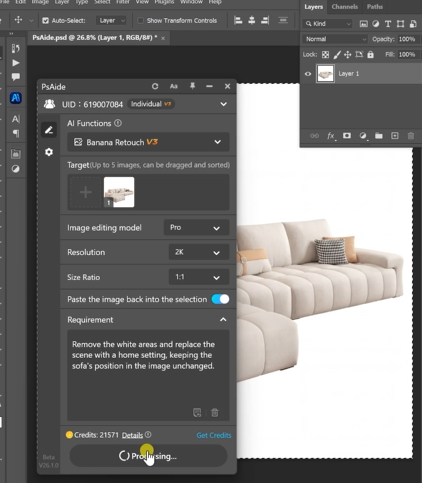Create a new layer

(395, 136)
